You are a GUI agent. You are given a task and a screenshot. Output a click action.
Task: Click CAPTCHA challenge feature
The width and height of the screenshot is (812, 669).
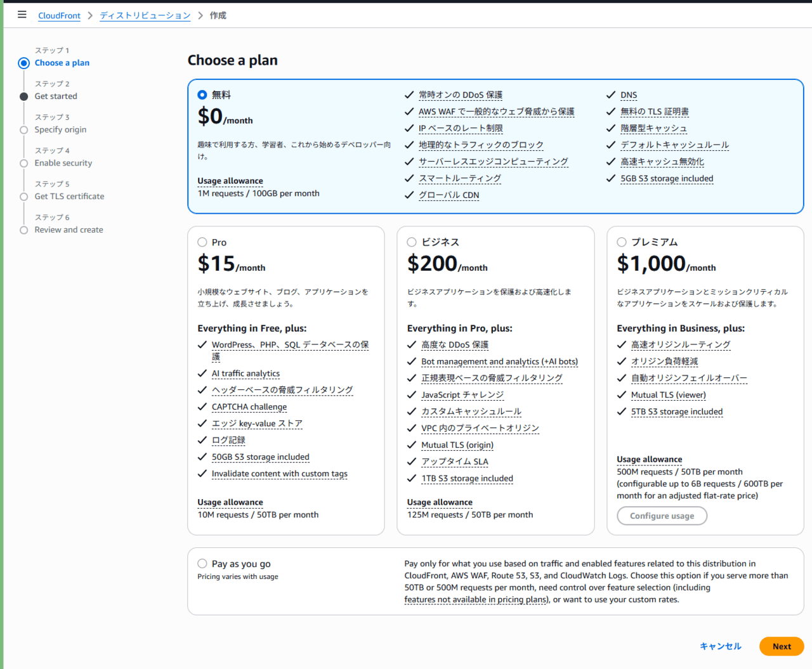point(249,407)
